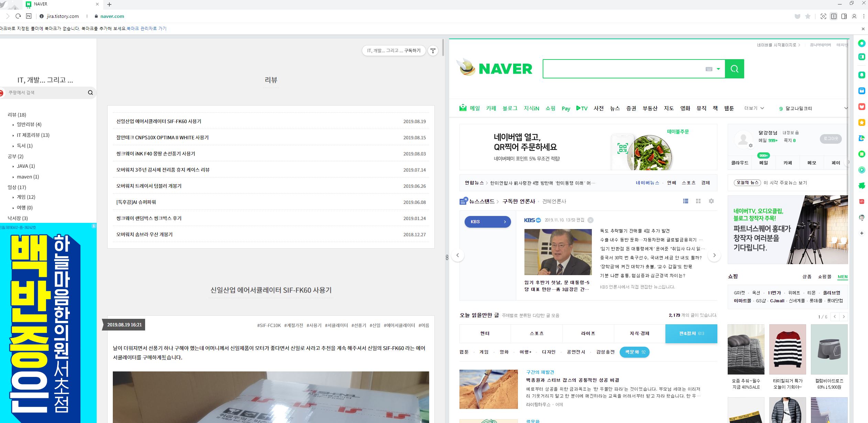868x423 pixels.
Task: Click the Naver search input field
Action: pyautogui.click(x=622, y=69)
